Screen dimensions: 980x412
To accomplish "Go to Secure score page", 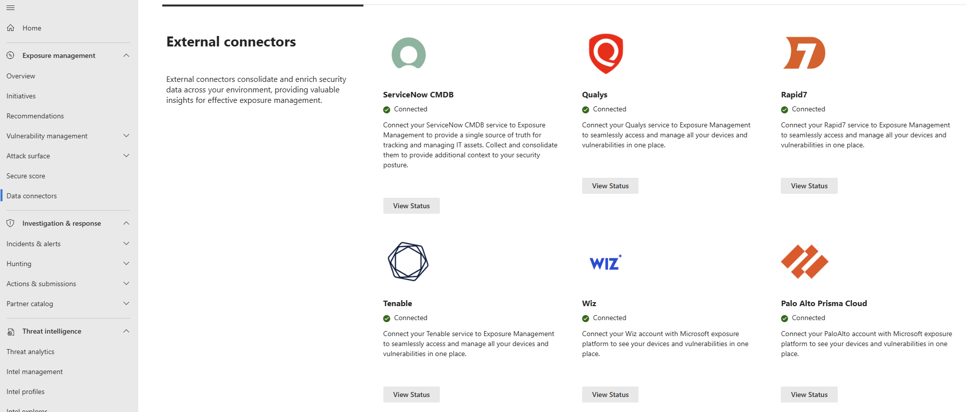I will pos(26,176).
